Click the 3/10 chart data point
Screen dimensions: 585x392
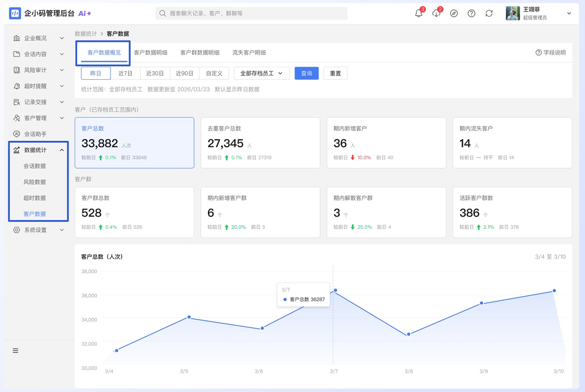coord(554,290)
